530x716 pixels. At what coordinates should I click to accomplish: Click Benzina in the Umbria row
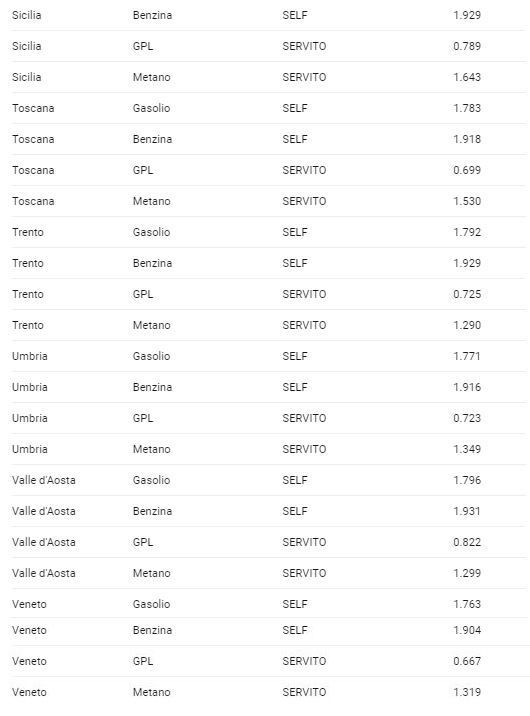point(152,387)
